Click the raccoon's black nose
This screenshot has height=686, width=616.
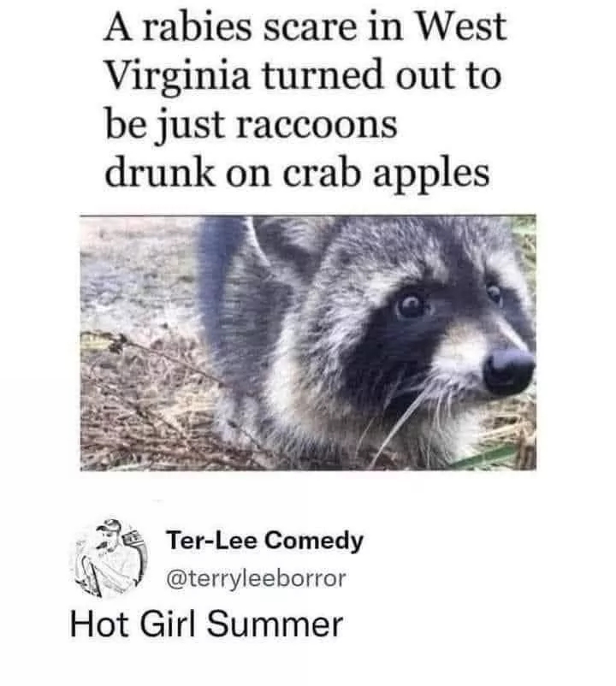click(x=509, y=371)
